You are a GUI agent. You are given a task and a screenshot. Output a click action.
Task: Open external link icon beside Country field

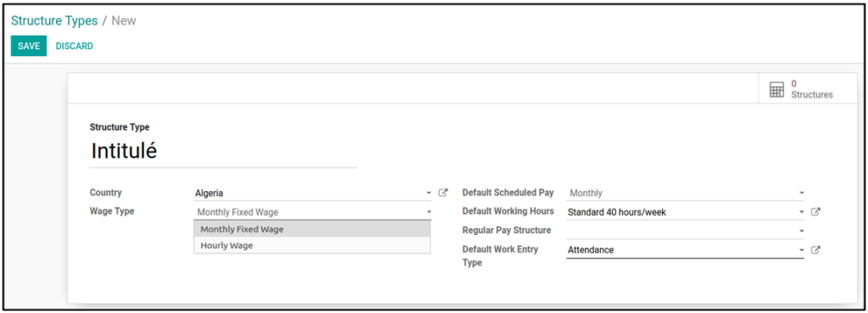point(442,193)
